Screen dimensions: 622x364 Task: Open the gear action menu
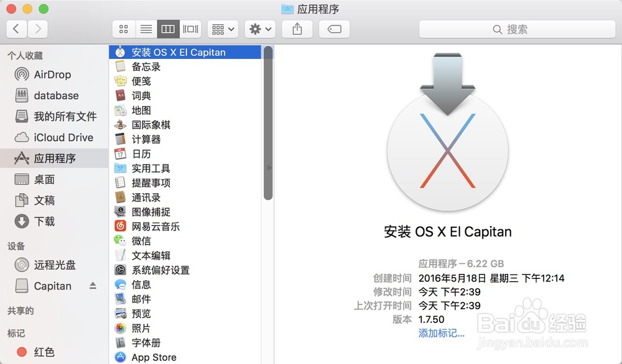coord(260,29)
